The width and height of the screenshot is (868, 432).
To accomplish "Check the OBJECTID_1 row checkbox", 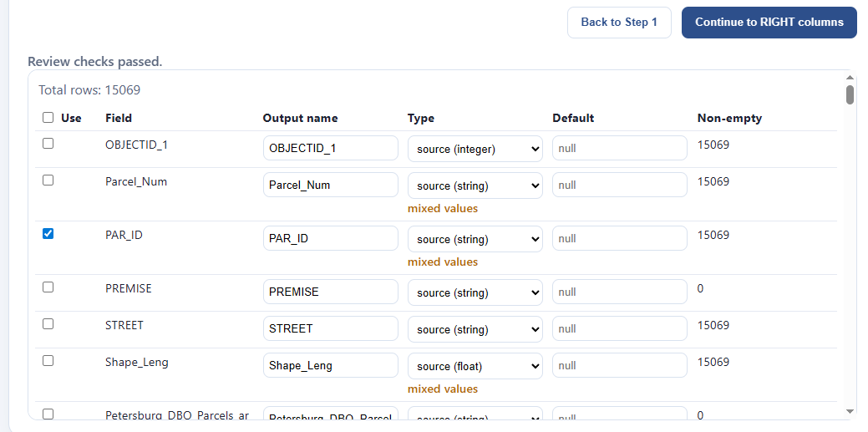I will tap(48, 144).
